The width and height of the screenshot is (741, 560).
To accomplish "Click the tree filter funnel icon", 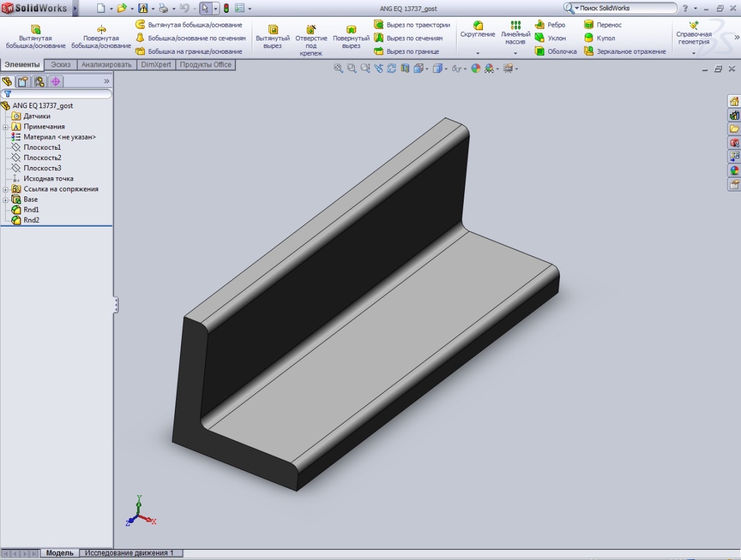I will (8, 94).
